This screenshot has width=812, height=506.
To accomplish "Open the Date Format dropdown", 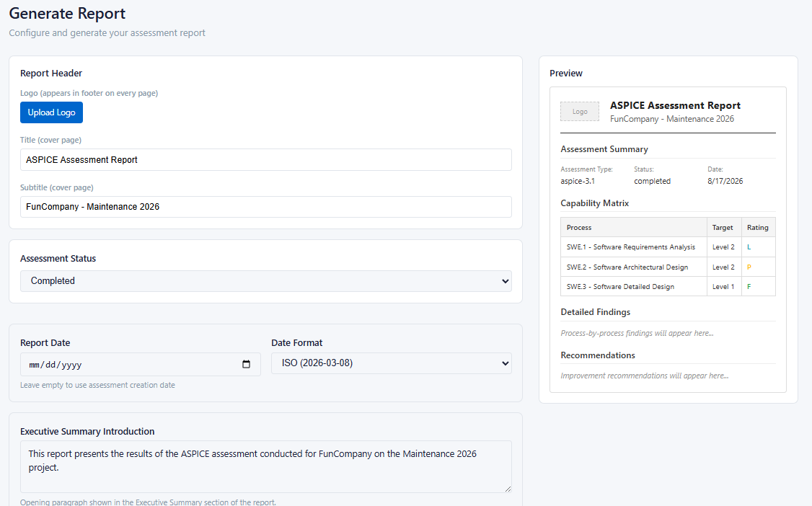I will (x=391, y=363).
